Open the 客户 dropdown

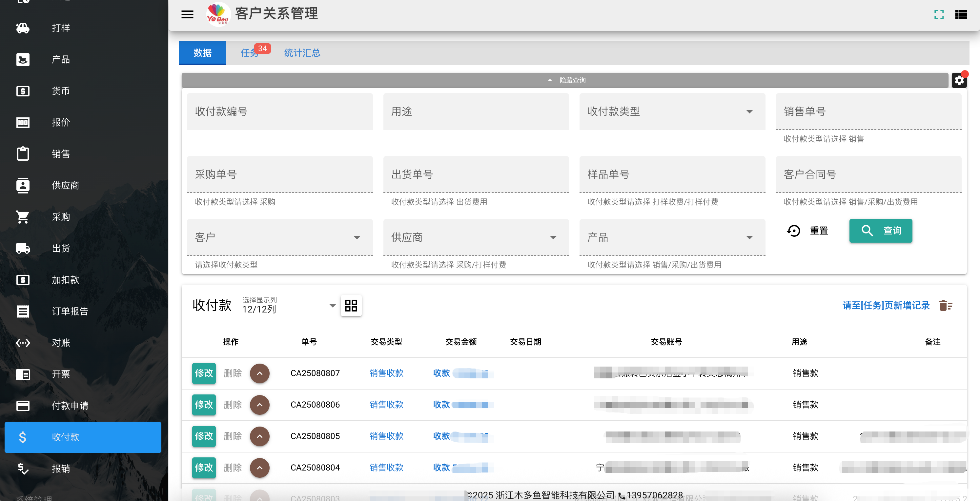coord(280,237)
